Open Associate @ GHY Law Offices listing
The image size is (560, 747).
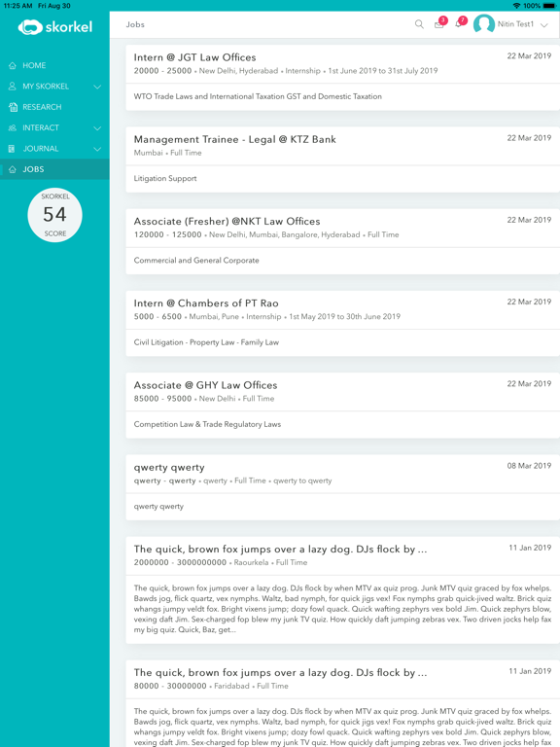click(x=205, y=385)
